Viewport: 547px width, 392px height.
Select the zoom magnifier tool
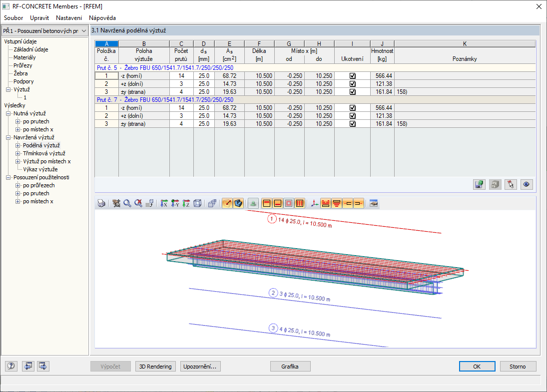pos(127,203)
